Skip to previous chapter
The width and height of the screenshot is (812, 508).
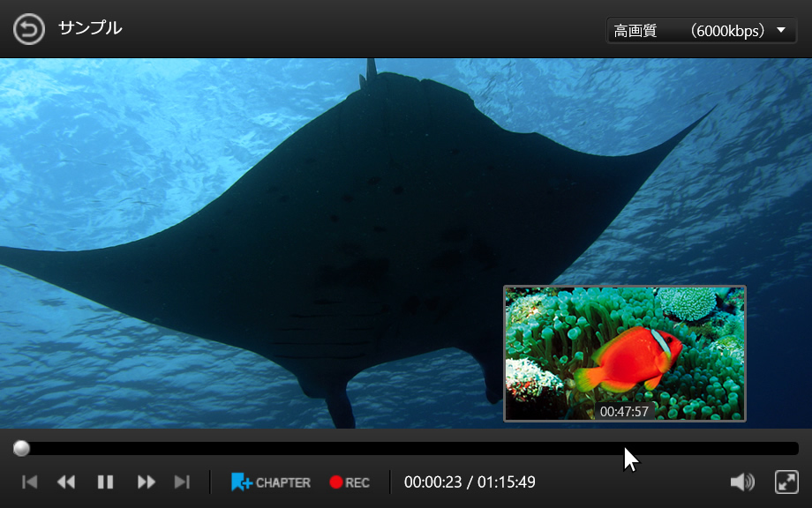pos(29,482)
